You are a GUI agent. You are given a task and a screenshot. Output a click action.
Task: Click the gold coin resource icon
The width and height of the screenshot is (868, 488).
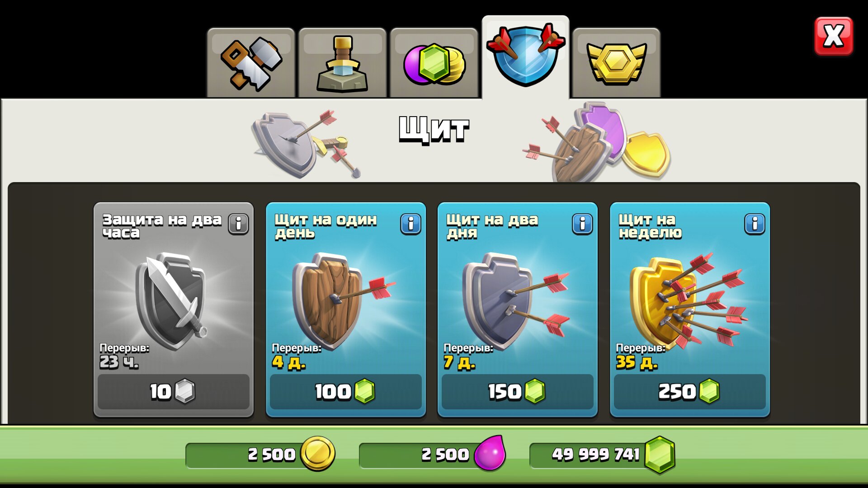pyautogui.click(x=318, y=453)
